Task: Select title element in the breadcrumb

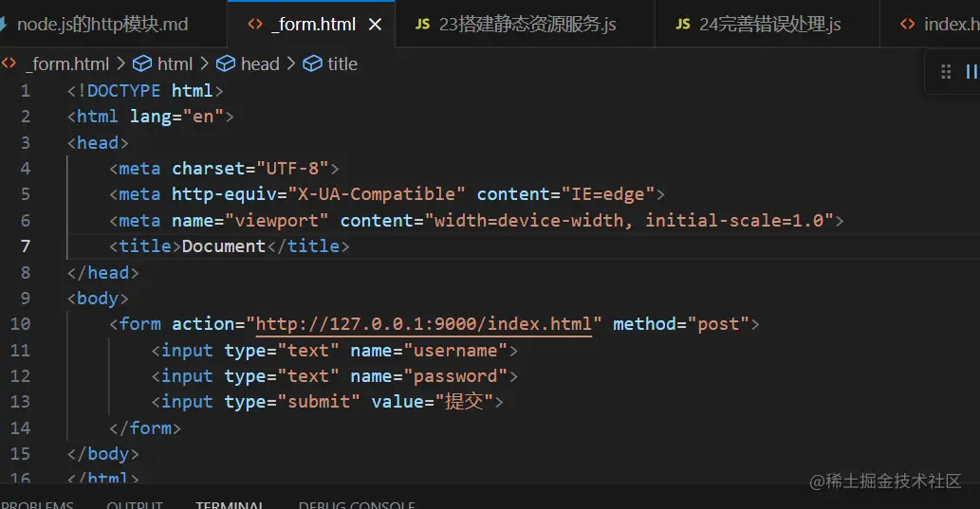Action: click(x=342, y=64)
